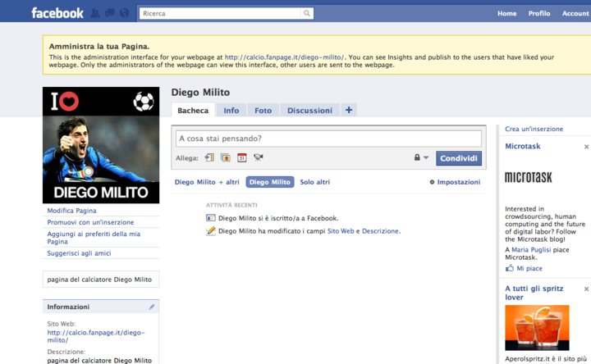Viewport: 591px width, 364px height.
Task: Go to Home in top bar
Action: point(507,14)
